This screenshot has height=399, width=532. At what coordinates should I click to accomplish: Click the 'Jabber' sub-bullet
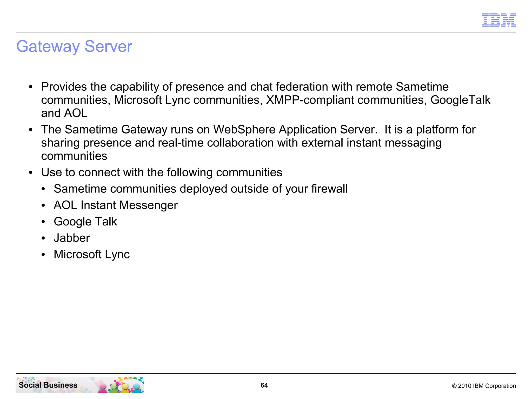(72, 238)
